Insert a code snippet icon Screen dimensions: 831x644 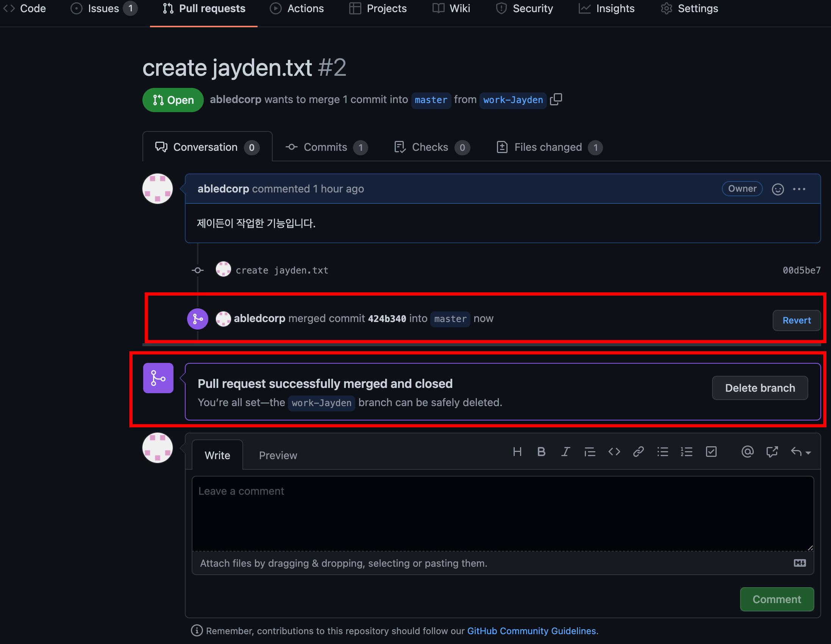[x=614, y=452]
